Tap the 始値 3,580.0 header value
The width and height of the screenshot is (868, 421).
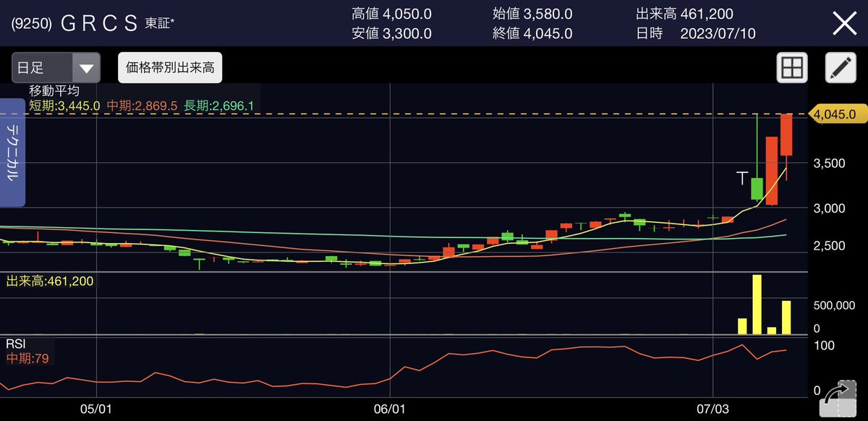[x=532, y=14]
